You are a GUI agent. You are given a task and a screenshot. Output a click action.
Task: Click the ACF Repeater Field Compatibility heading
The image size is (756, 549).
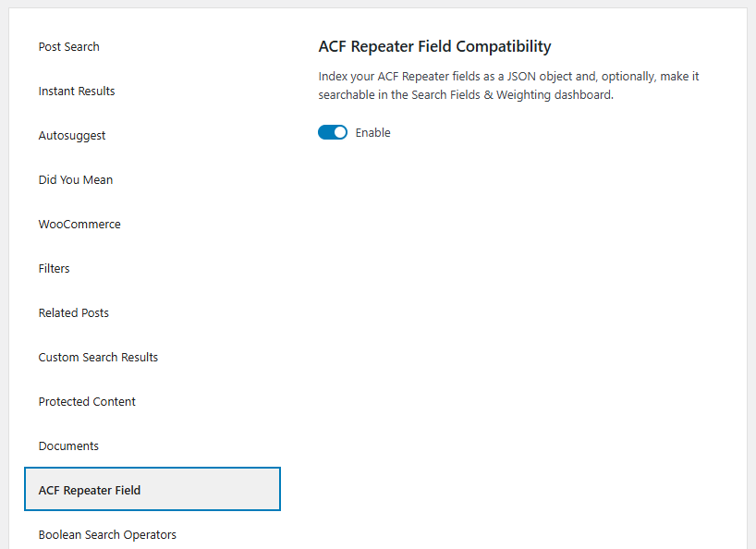(434, 46)
